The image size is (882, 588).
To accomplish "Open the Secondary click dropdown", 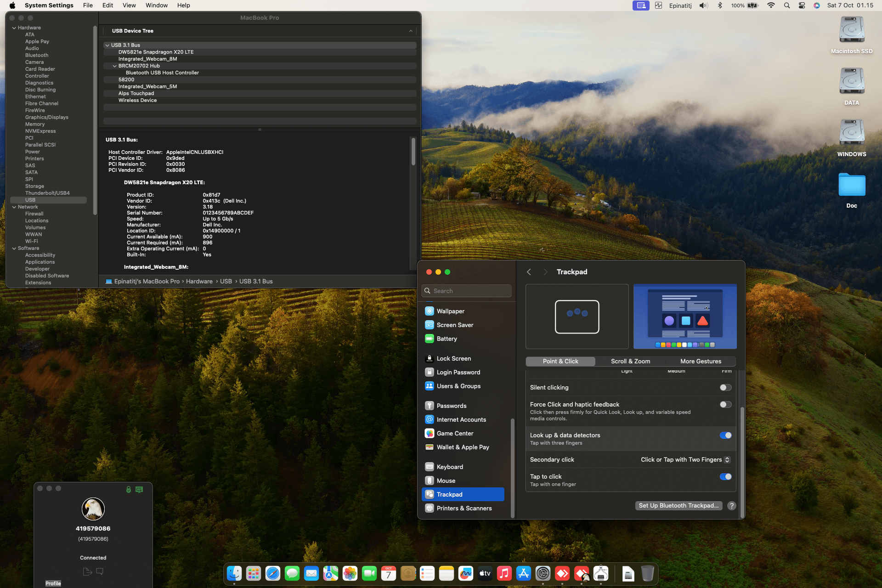I will click(685, 460).
